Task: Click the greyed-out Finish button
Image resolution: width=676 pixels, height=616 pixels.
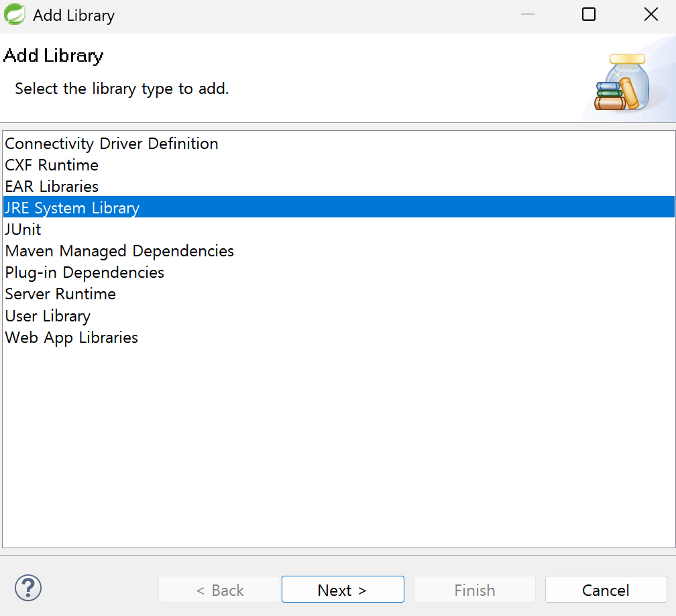Action: click(x=475, y=589)
